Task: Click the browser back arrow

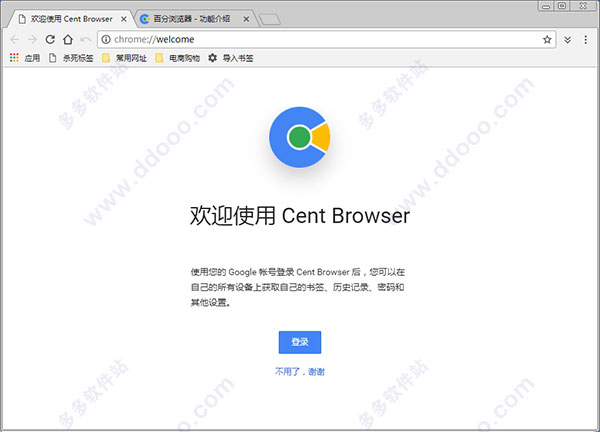Action: click(x=15, y=39)
